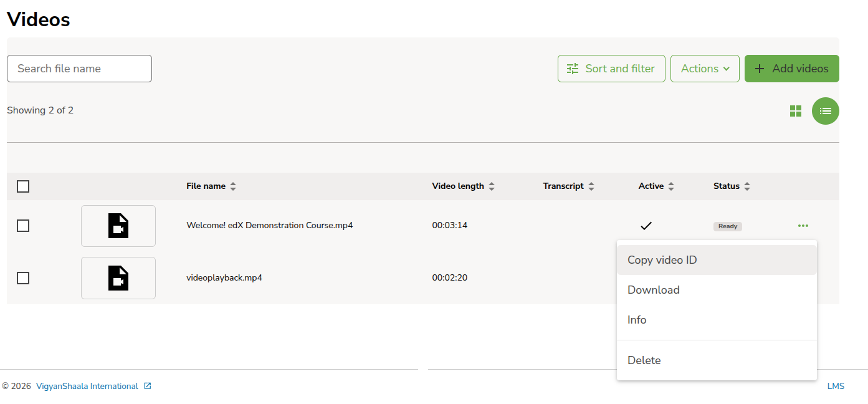Open the Sort and filter panel
The image size is (868, 404).
611,69
